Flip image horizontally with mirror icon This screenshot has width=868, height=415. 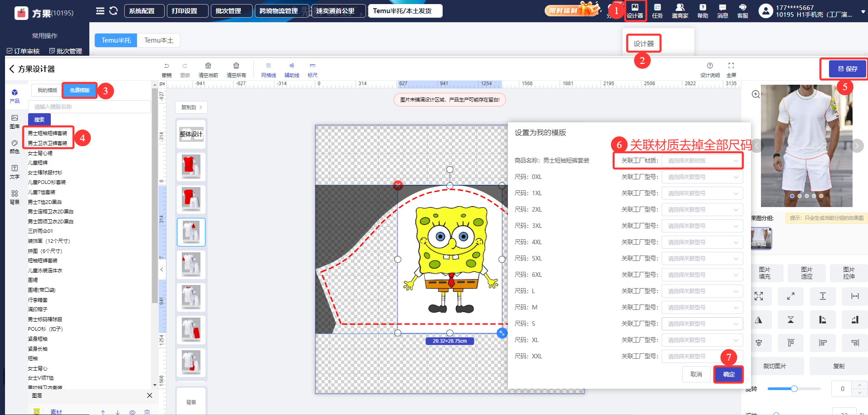pyautogui.click(x=759, y=320)
